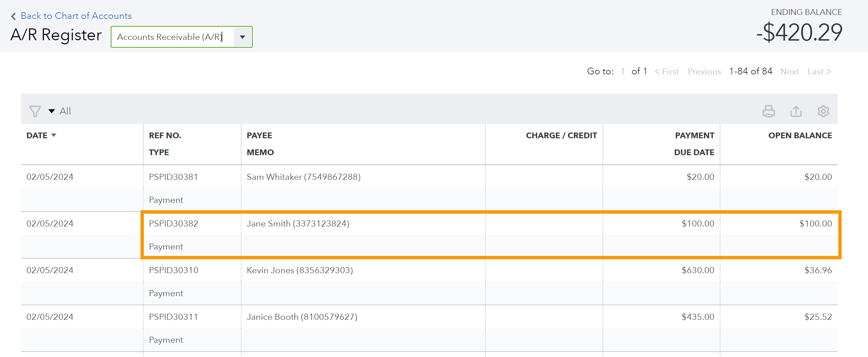Click the -$420.29 ending balance

click(x=799, y=32)
